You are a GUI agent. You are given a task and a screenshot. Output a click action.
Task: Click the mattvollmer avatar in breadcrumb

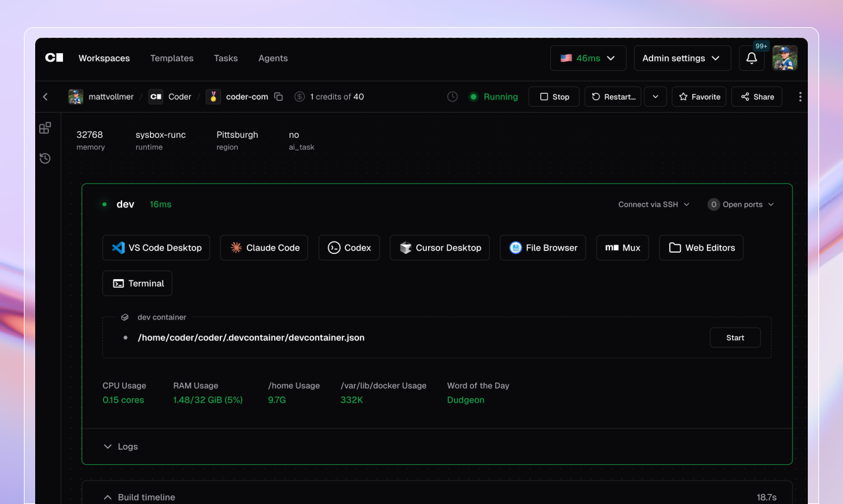coord(76,97)
